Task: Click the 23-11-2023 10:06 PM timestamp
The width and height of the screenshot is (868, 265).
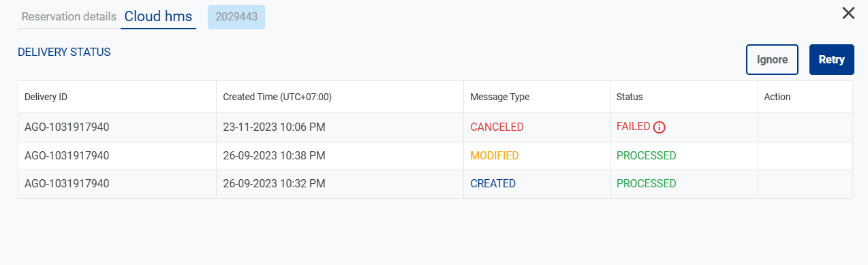Action: click(x=274, y=127)
